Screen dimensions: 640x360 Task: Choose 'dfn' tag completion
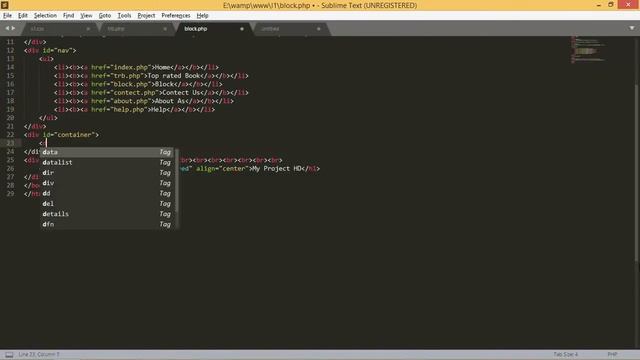pos(107,224)
